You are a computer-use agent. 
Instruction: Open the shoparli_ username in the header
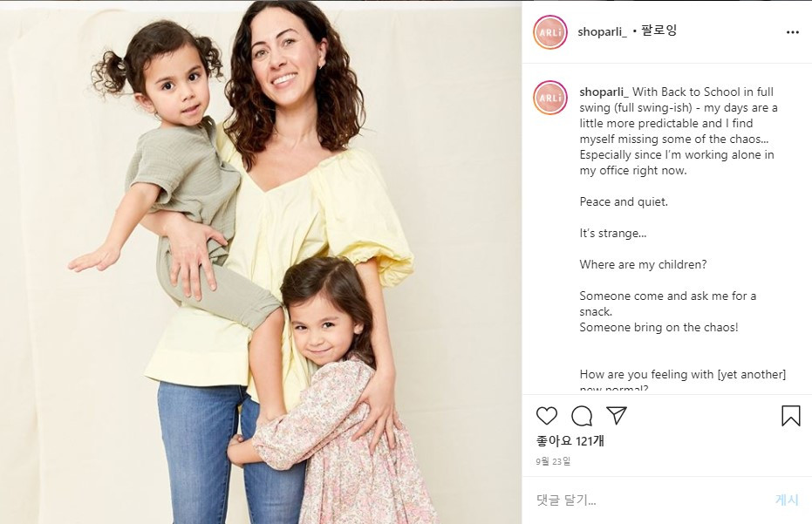[x=603, y=31]
